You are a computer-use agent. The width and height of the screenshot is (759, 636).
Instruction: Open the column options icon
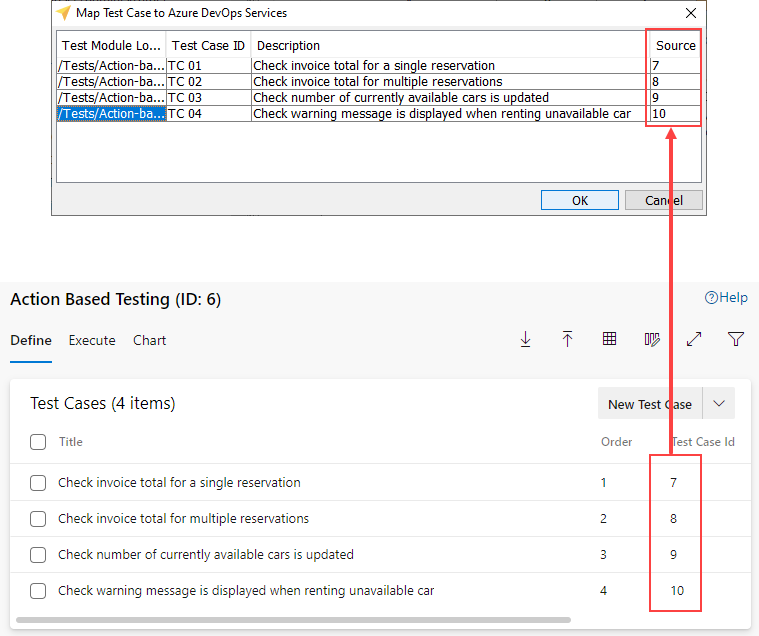tap(652, 339)
